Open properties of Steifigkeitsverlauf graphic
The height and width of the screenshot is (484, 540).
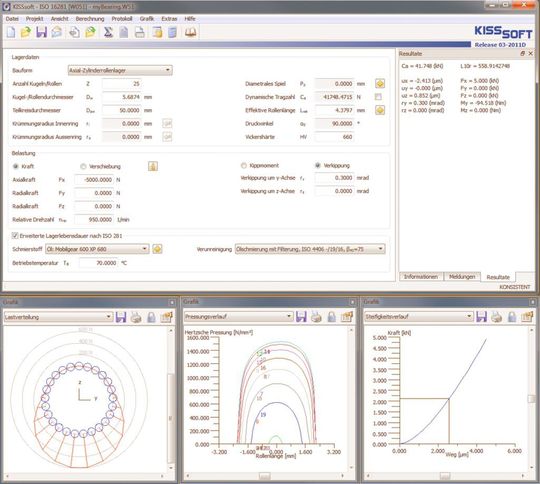point(527,317)
